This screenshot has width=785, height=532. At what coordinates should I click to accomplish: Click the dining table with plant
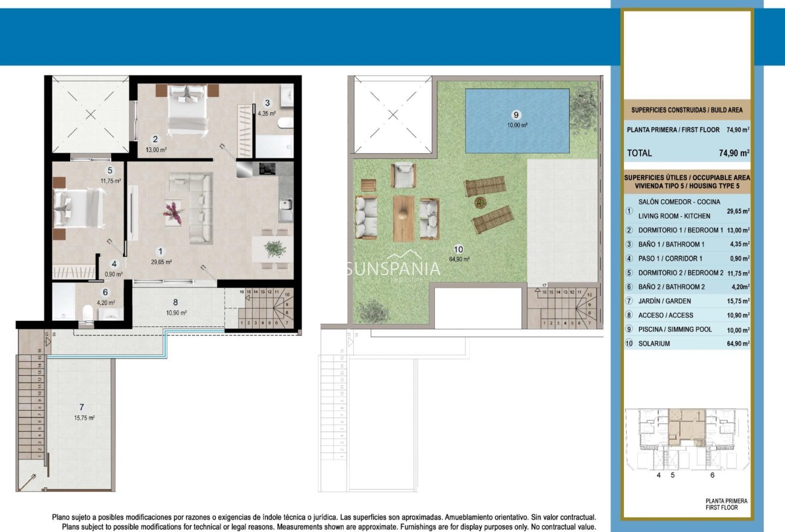pos(272,248)
